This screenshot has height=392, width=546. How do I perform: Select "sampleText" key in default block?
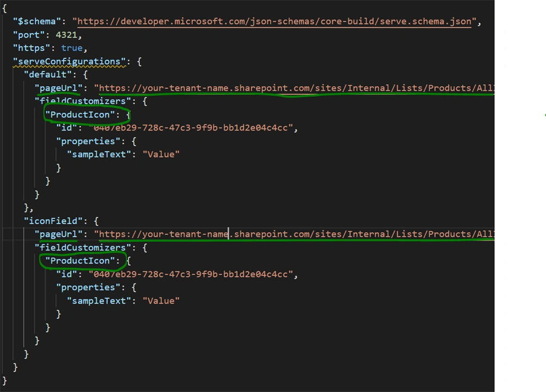(99, 154)
